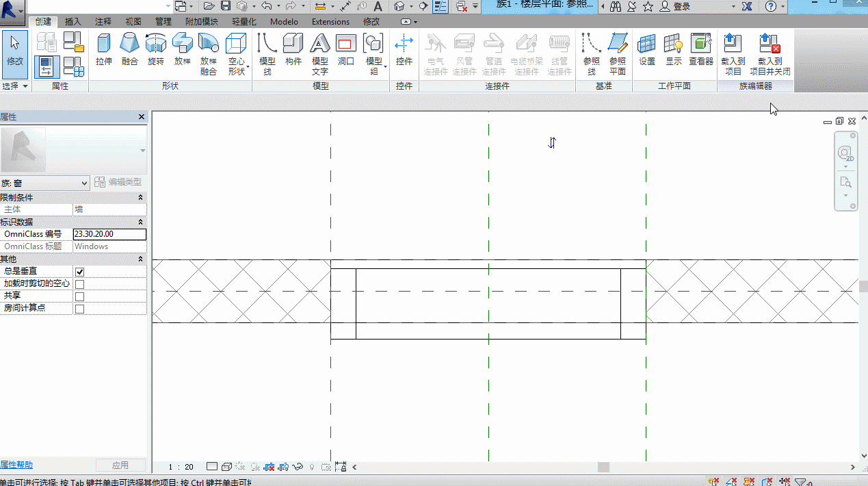Switch to the 插入 ribbon tab
Screen dimensions: 868x486
(x=73, y=22)
